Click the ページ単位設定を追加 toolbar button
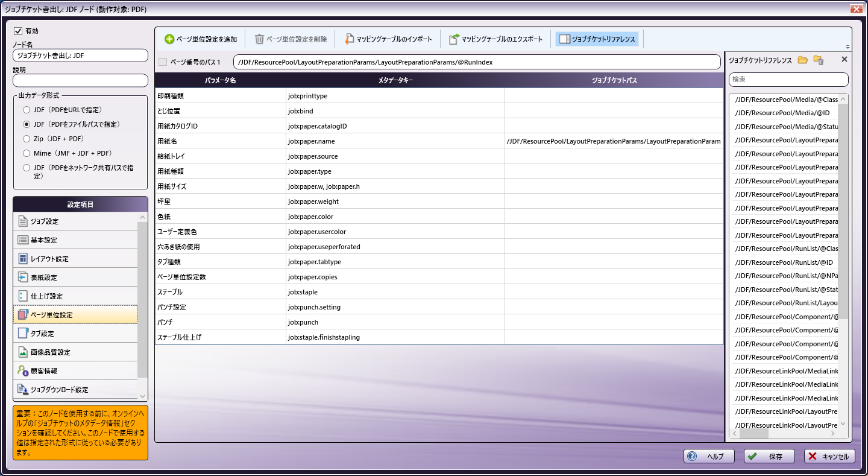This screenshot has width=868, height=476. [x=201, y=39]
